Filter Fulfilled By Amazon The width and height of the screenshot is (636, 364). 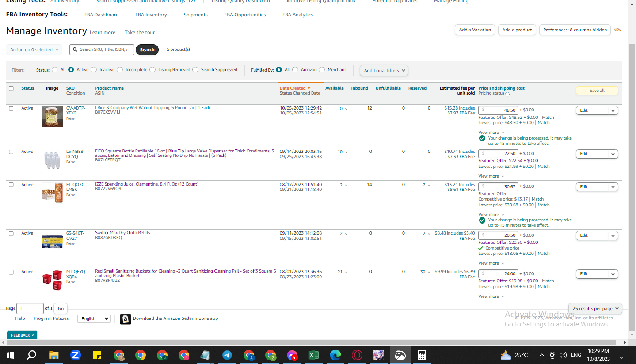pyautogui.click(x=295, y=70)
